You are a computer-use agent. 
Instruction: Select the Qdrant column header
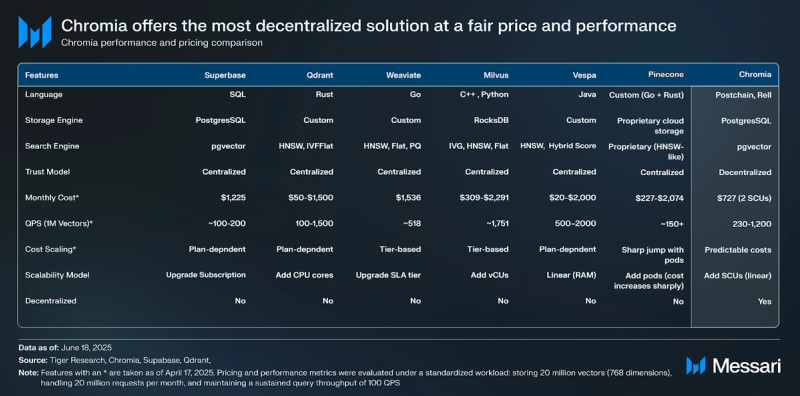(x=320, y=75)
